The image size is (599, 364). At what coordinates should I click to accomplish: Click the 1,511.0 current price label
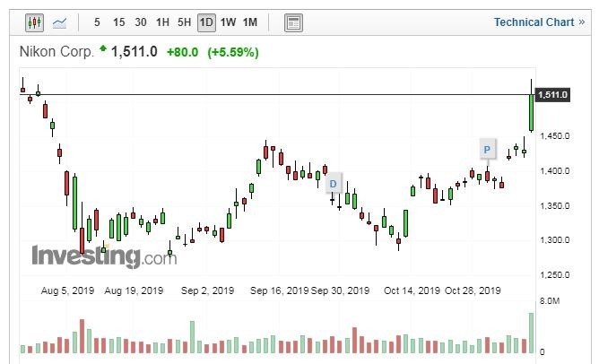tap(552, 94)
